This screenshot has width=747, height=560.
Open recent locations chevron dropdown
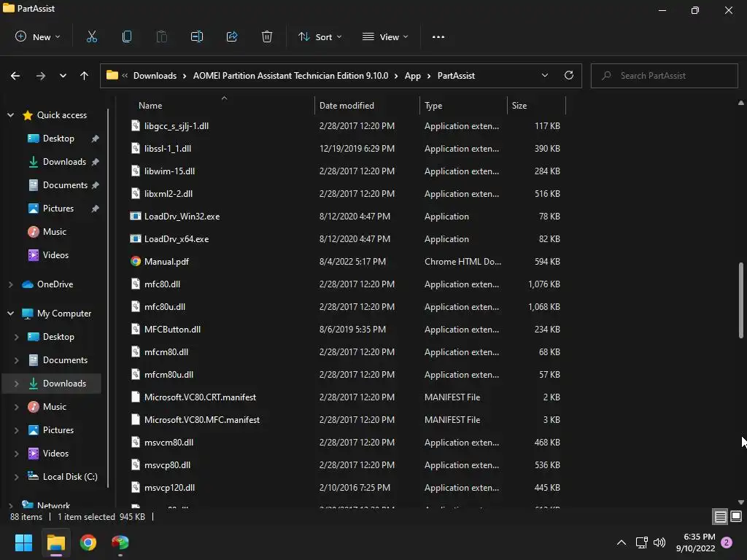[x=63, y=76]
